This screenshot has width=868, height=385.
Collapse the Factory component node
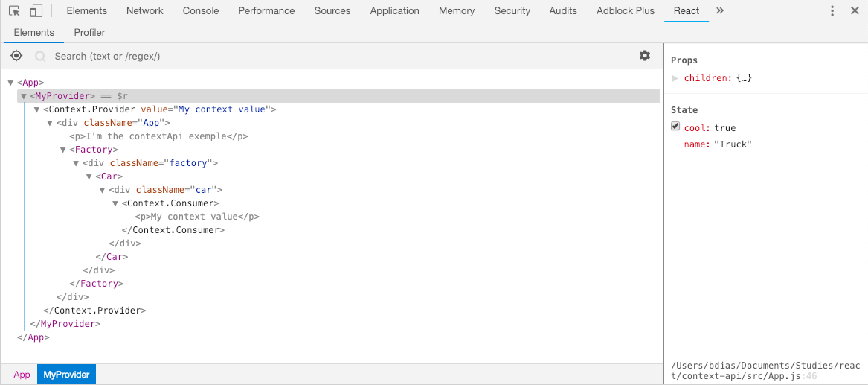tap(64, 150)
